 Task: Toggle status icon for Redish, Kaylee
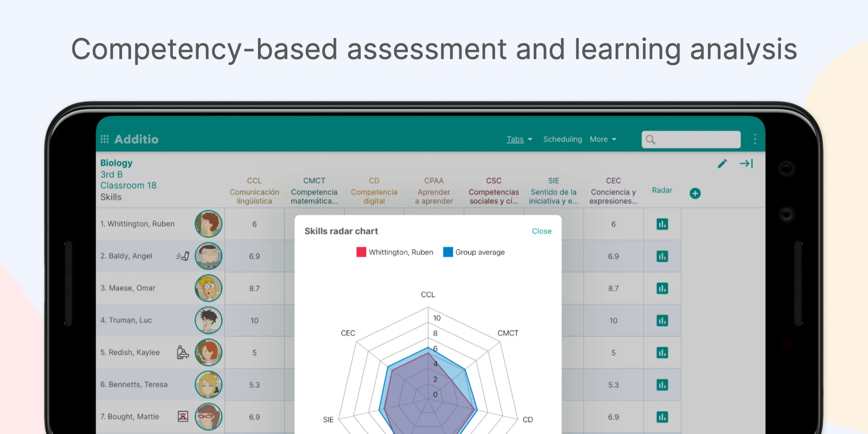point(183,352)
